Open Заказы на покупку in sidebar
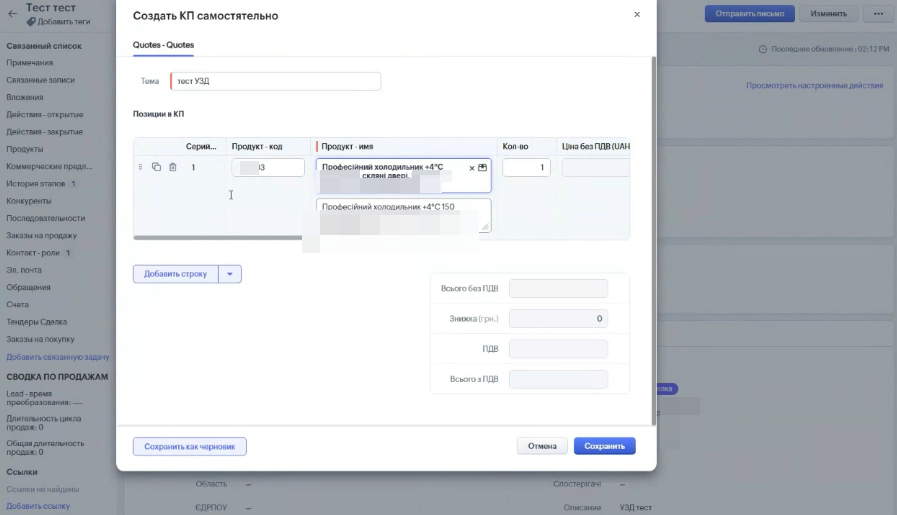 [40, 339]
